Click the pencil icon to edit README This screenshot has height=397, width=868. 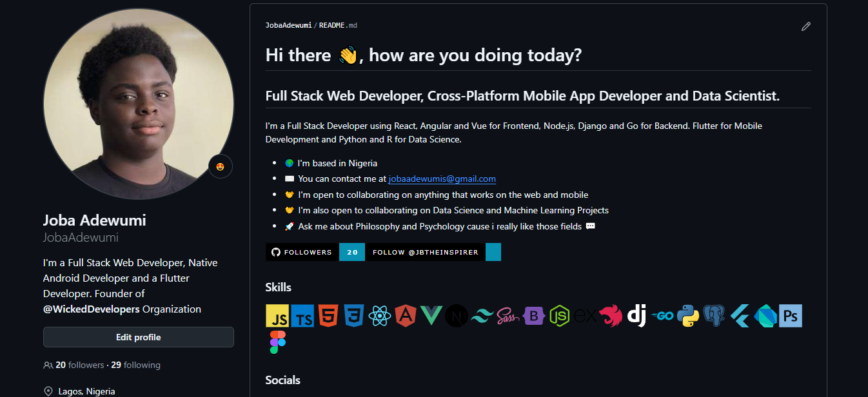[x=805, y=26]
